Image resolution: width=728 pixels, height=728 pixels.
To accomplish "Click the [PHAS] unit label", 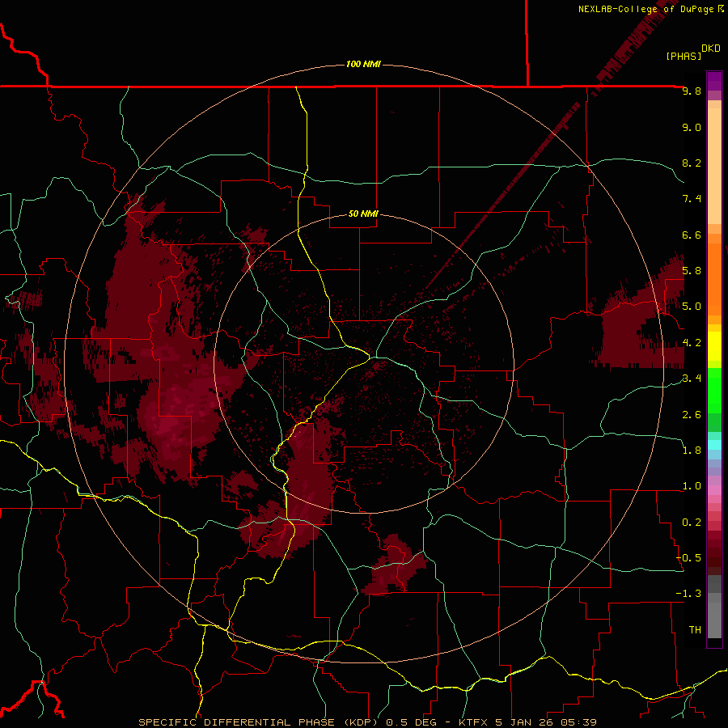I will [684, 56].
